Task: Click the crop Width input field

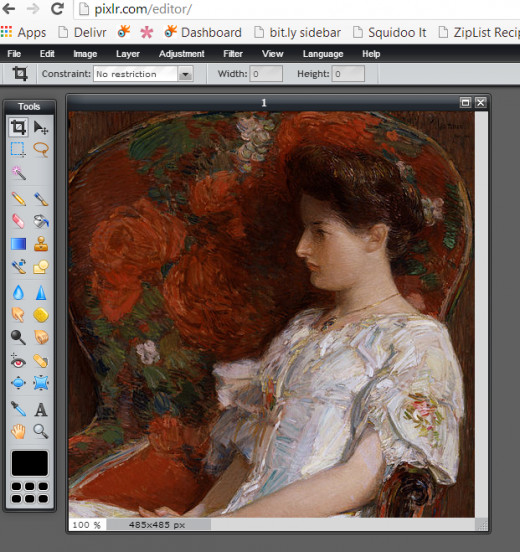Action: pos(266,74)
